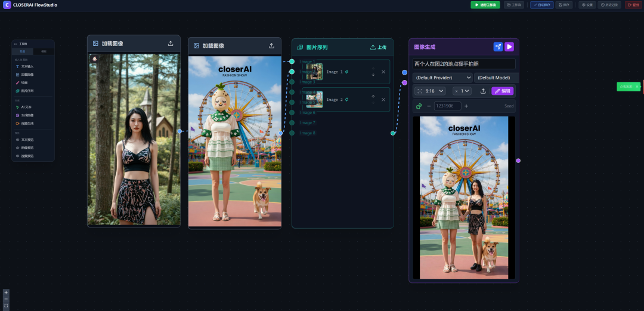
Task: Upload image on the second 加载图像 node
Action: 271,45
